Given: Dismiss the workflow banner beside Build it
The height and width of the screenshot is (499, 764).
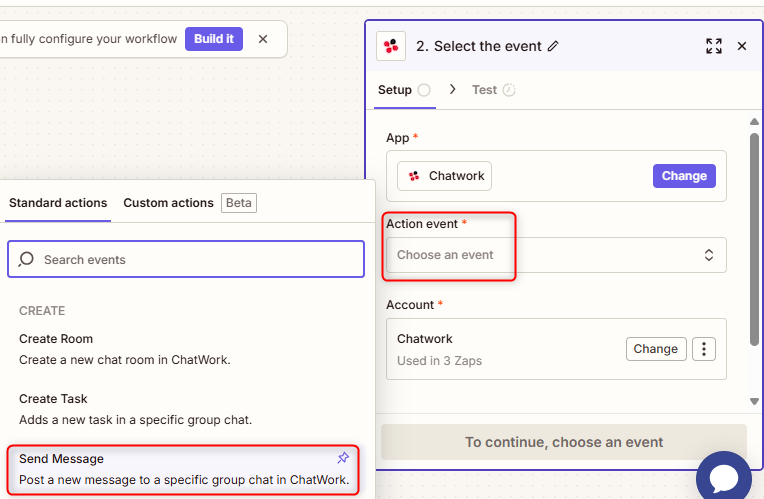Looking at the screenshot, I should (263, 39).
